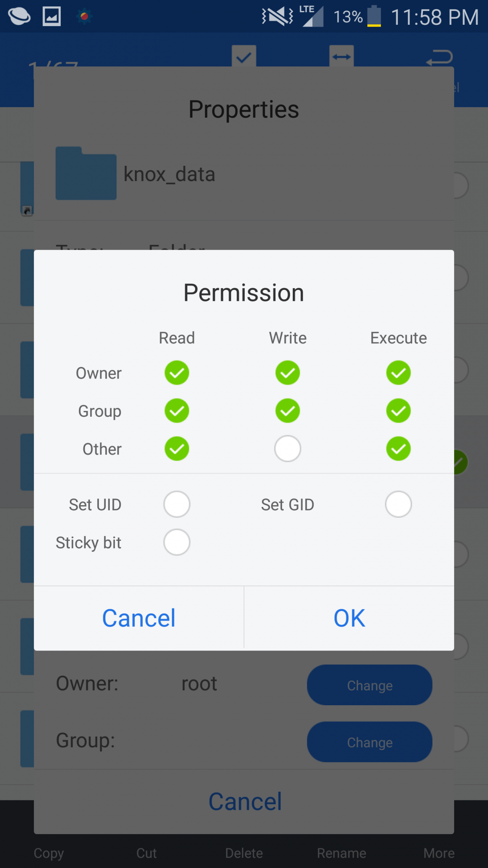Tap the image notification icon in status bar
The width and height of the screenshot is (488, 868).
pos(52,16)
